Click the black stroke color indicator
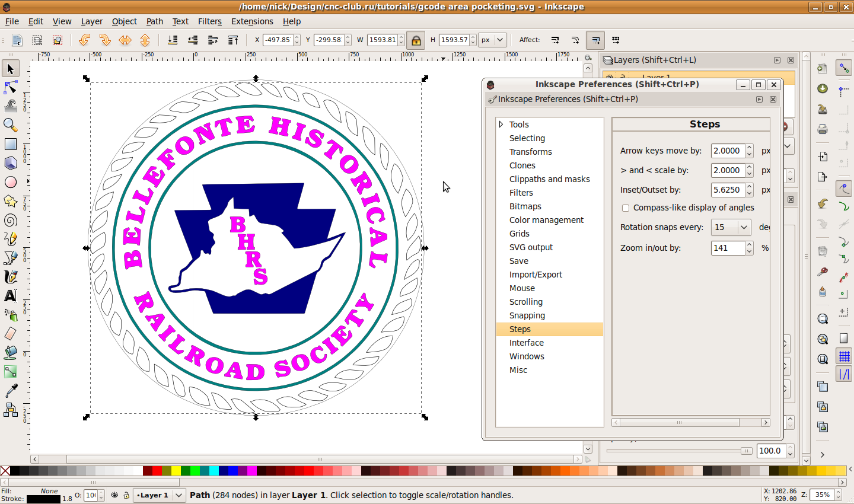 [43, 499]
